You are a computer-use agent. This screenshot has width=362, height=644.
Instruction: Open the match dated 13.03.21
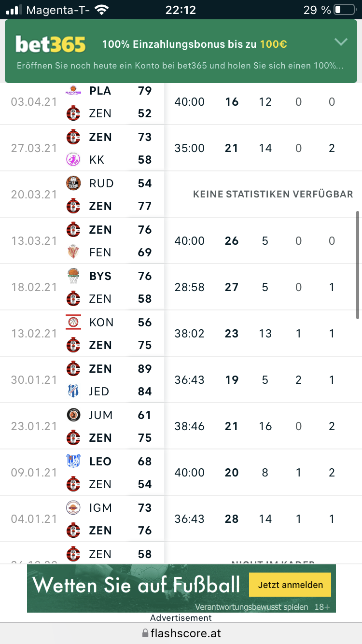click(x=34, y=241)
